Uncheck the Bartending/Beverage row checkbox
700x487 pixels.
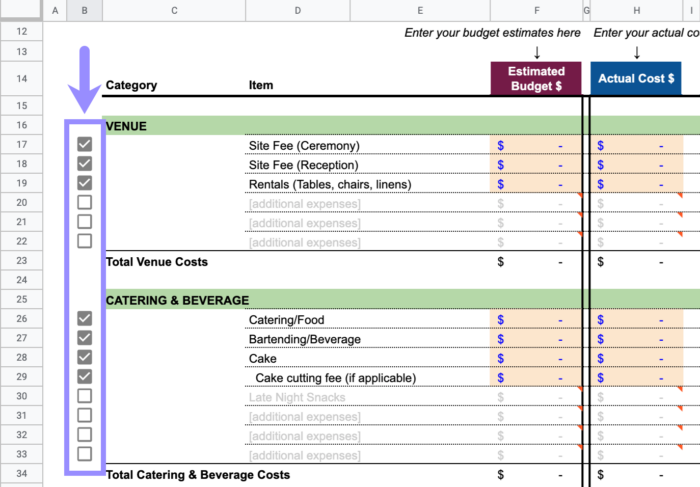point(84,338)
